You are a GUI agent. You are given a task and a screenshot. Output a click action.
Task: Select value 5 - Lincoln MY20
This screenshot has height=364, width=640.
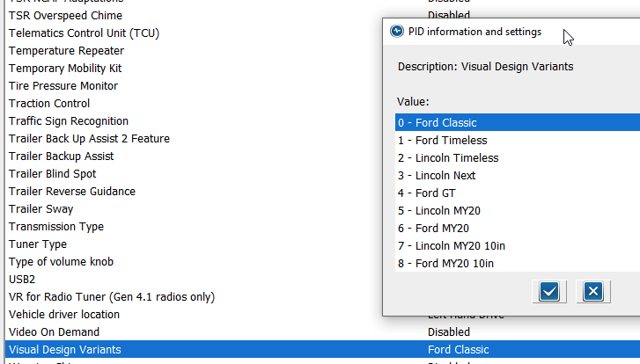pos(518,210)
